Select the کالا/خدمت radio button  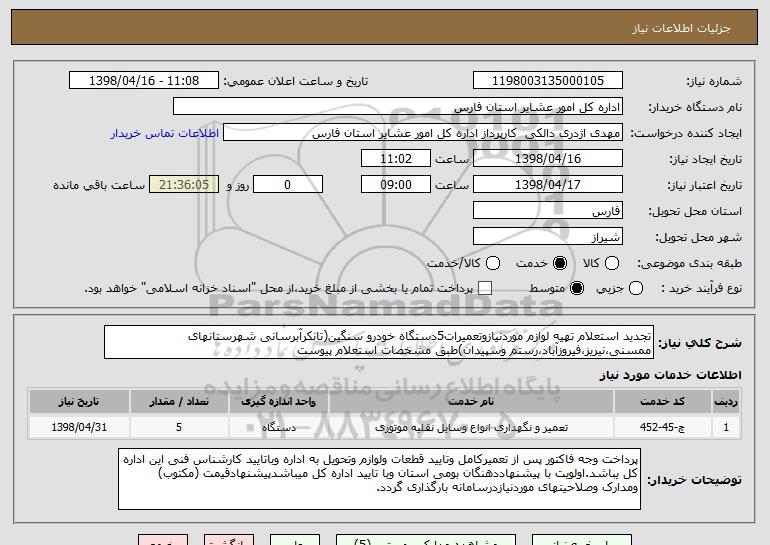(493, 263)
